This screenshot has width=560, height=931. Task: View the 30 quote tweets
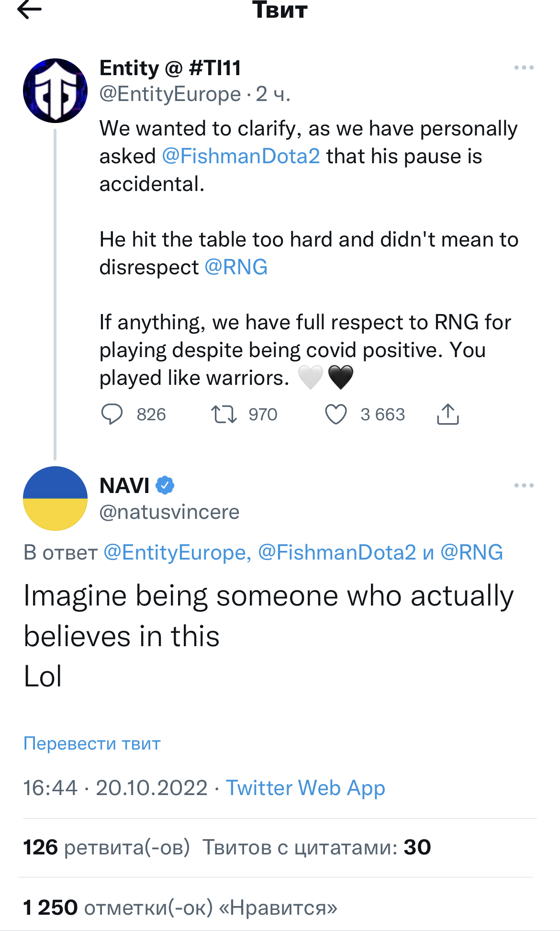(x=316, y=847)
